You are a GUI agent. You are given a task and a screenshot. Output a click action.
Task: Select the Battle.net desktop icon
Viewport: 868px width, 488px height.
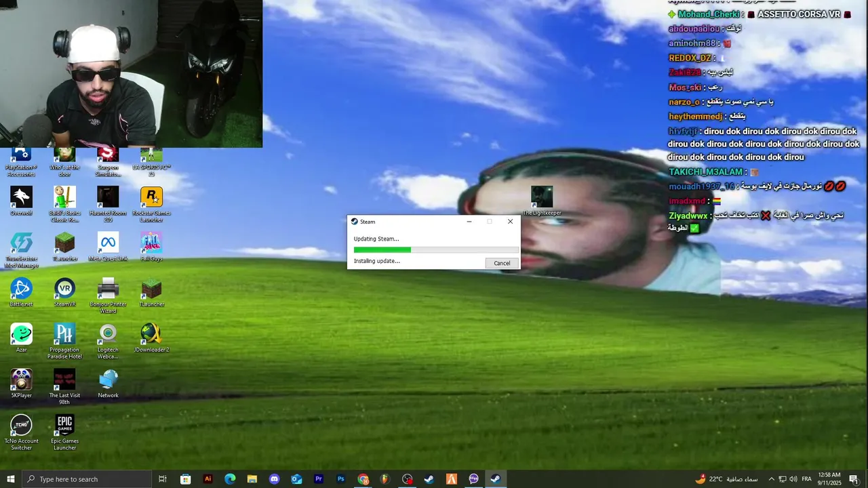[21, 292]
